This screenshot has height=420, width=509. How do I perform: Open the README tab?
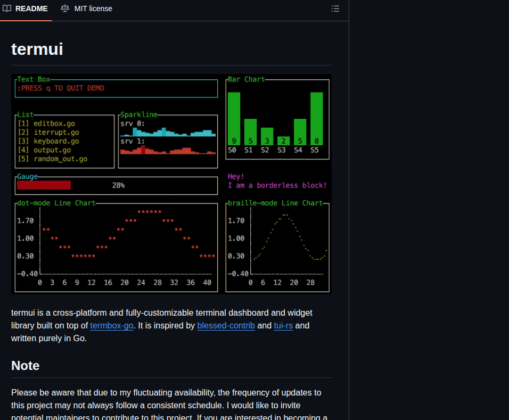[x=26, y=9]
